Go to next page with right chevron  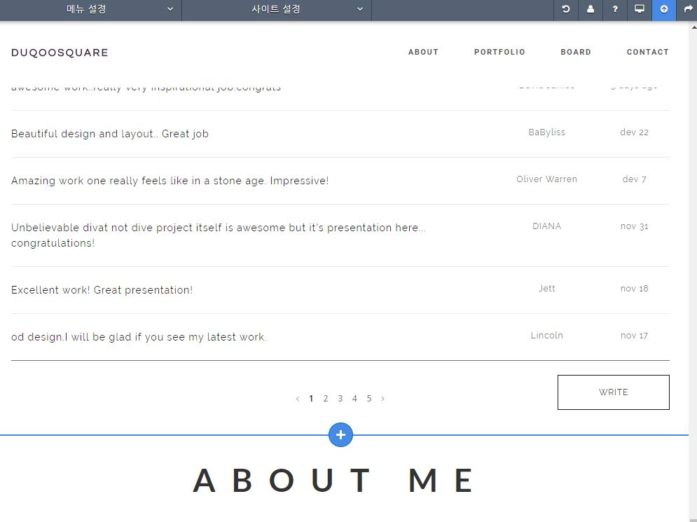point(383,399)
